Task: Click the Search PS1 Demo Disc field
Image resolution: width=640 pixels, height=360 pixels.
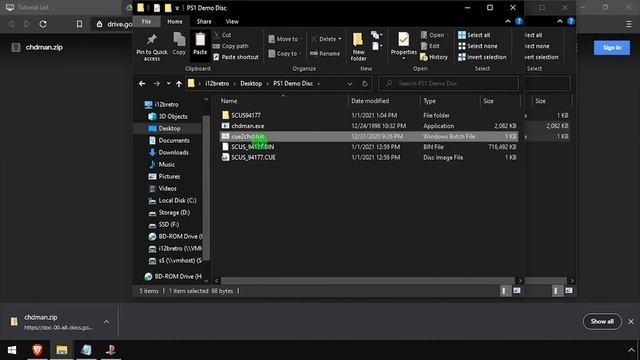Action: 449,84
